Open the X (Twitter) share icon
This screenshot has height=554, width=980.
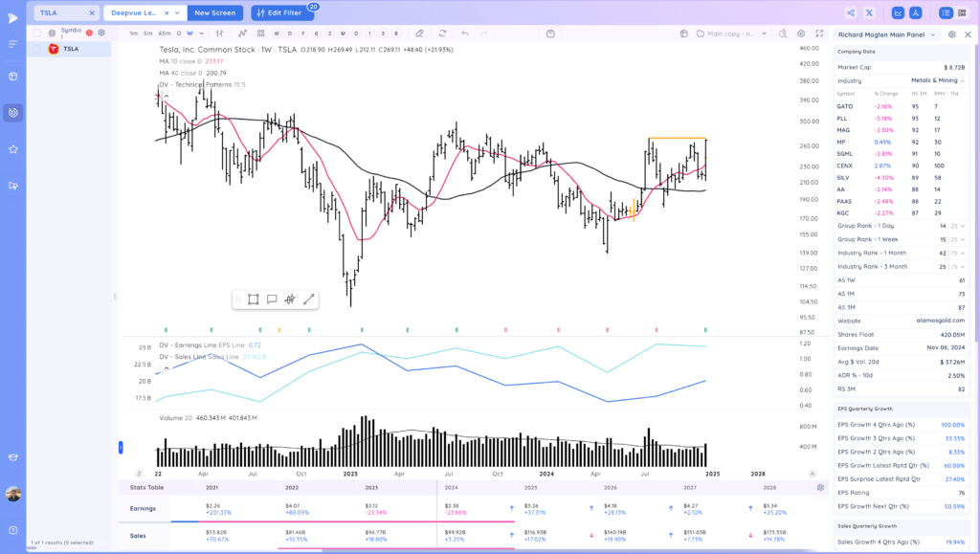point(869,12)
